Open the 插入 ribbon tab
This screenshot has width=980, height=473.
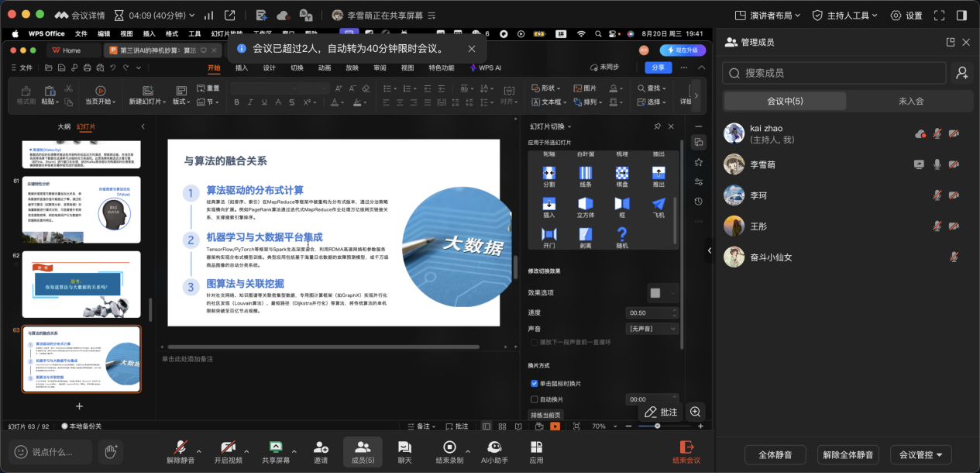[x=242, y=68]
